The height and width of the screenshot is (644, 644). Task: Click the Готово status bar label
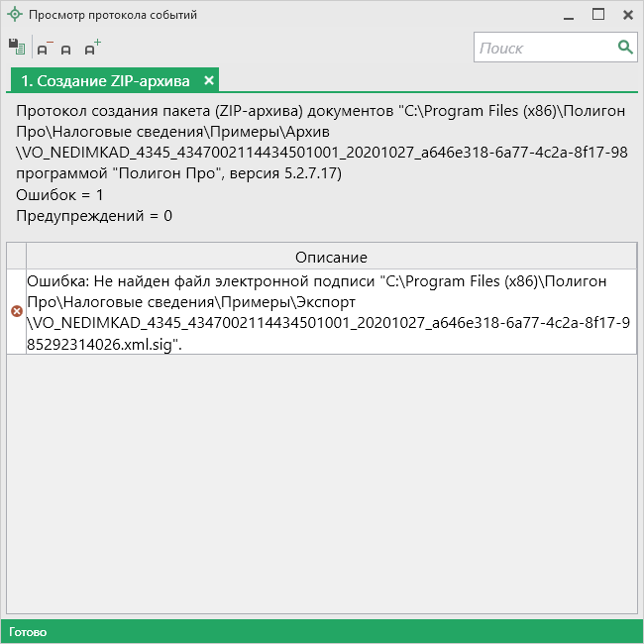pyautogui.click(x=28, y=631)
